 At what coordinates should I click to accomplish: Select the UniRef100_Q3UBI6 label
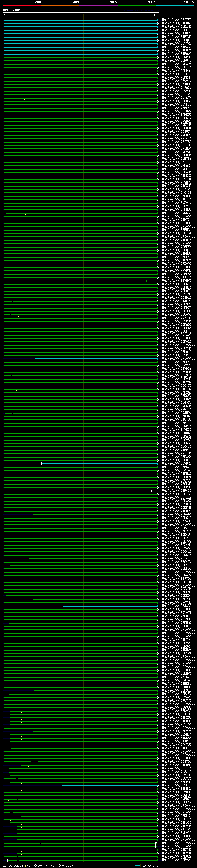[x=176, y=626]
